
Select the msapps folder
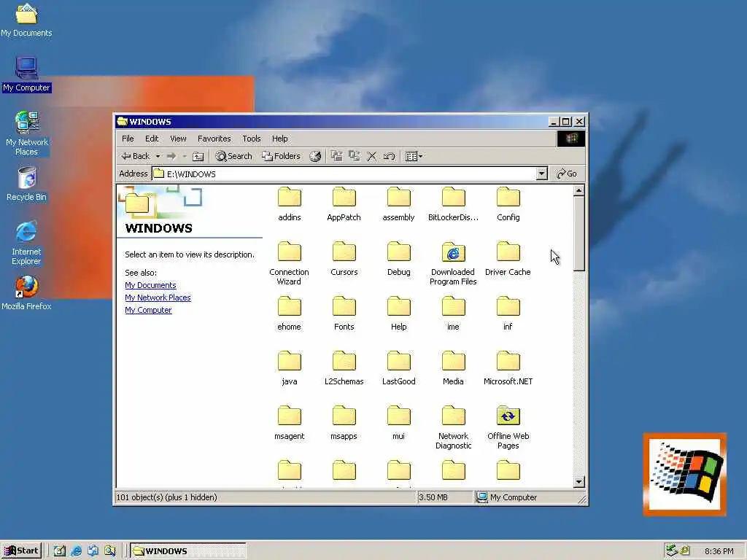tap(344, 424)
